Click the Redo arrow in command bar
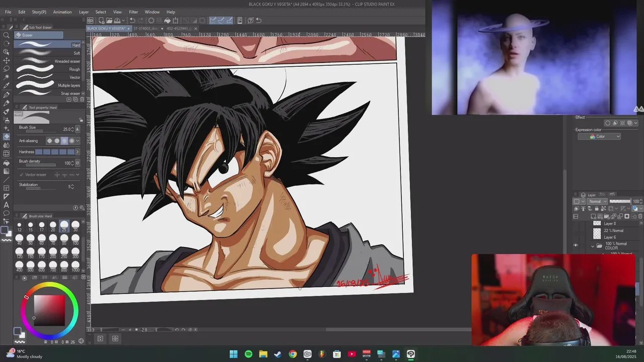This screenshot has height=362, width=644. tap(140, 21)
